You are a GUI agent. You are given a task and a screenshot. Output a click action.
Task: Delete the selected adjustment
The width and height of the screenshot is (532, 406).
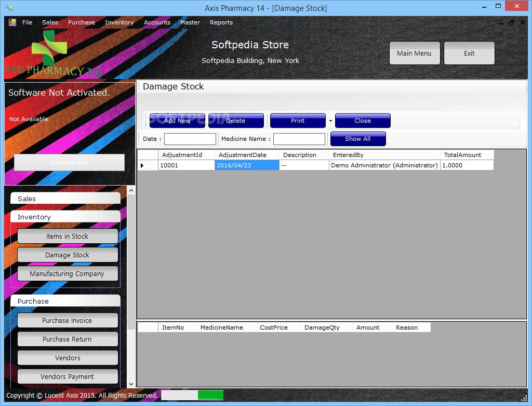pos(236,121)
